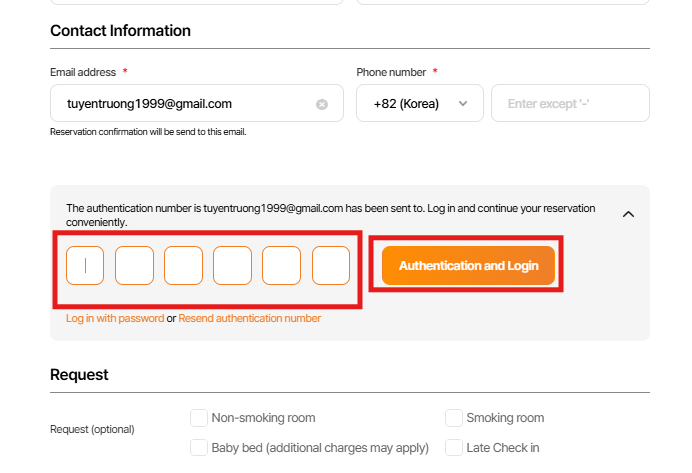Focus the third authentication code box

coord(183,266)
